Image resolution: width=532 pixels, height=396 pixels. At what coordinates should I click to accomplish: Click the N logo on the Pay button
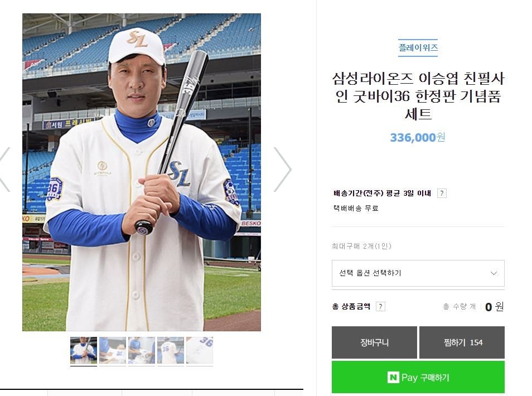(393, 378)
